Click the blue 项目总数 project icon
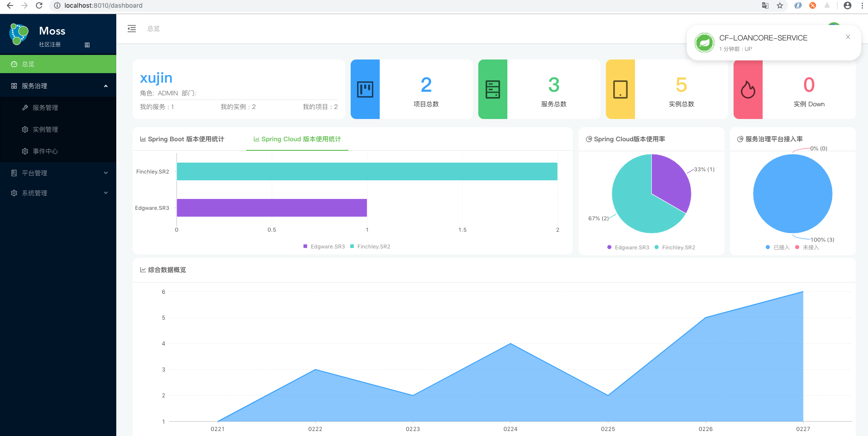 [x=365, y=89]
